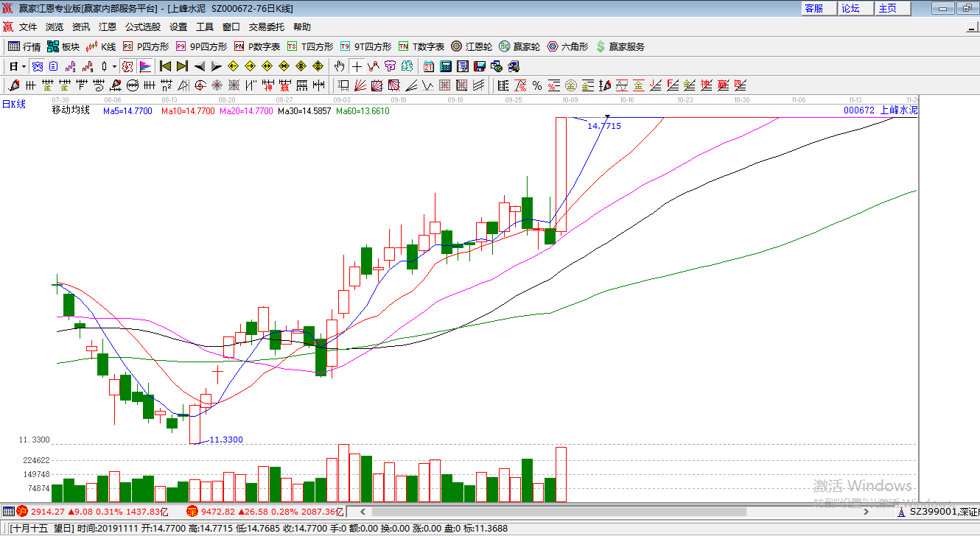Click the Ma60=13.6610 label
This screenshot has height=536, width=980.
click(363, 111)
